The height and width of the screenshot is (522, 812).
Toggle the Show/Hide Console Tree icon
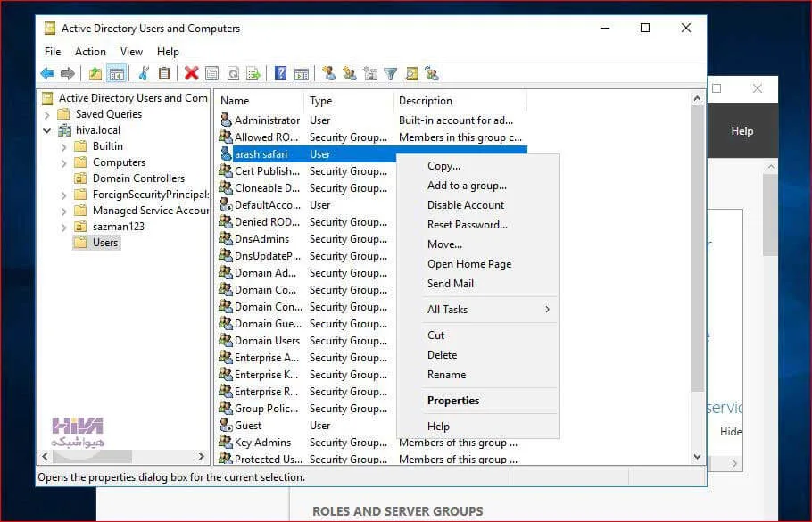pyautogui.click(x=117, y=73)
